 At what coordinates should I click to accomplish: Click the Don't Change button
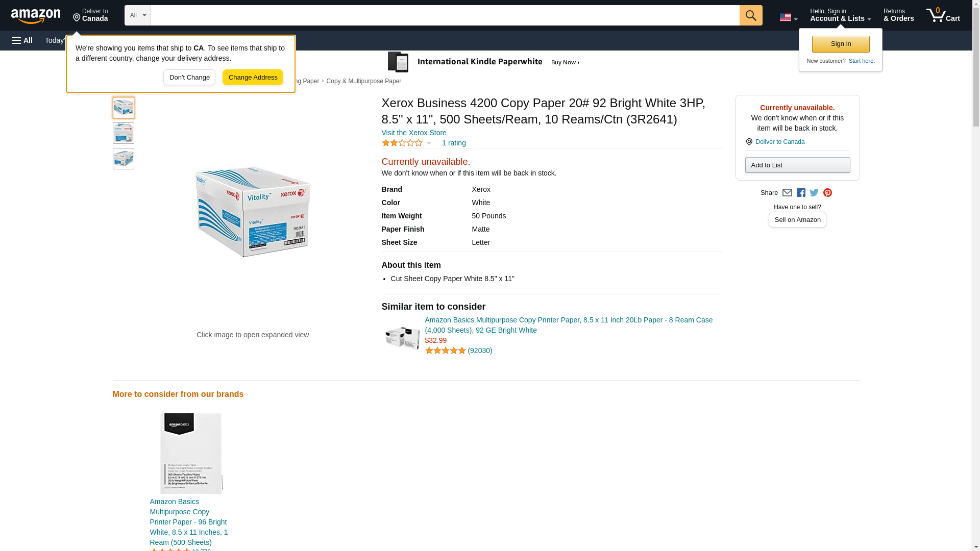(189, 78)
